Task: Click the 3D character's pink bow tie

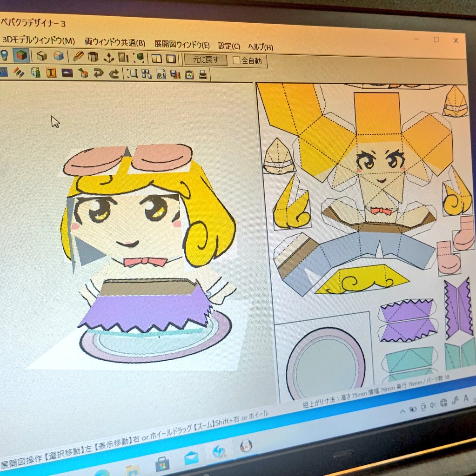Action: [x=145, y=261]
